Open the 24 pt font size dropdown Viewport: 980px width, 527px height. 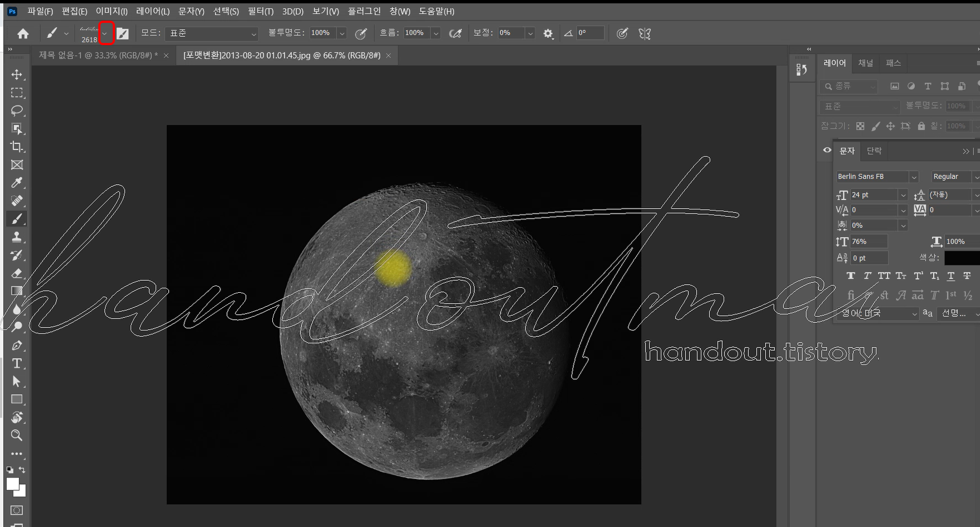coord(903,195)
